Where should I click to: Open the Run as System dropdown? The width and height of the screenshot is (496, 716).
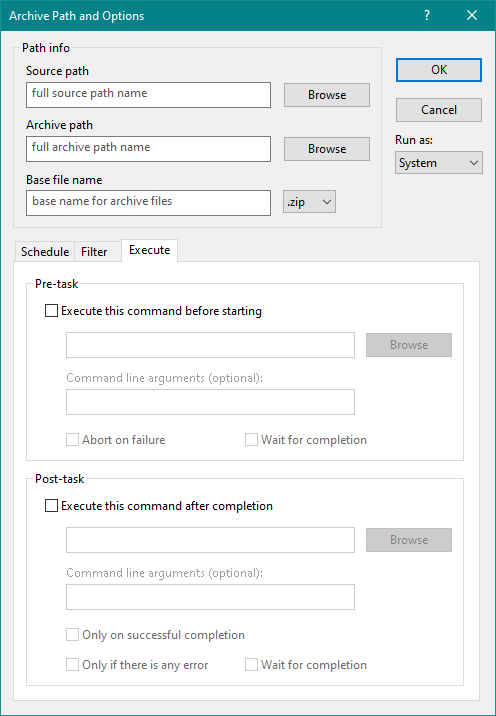click(x=439, y=163)
